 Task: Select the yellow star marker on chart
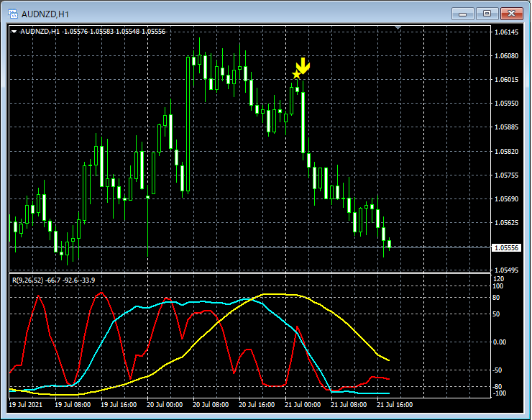(x=296, y=74)
